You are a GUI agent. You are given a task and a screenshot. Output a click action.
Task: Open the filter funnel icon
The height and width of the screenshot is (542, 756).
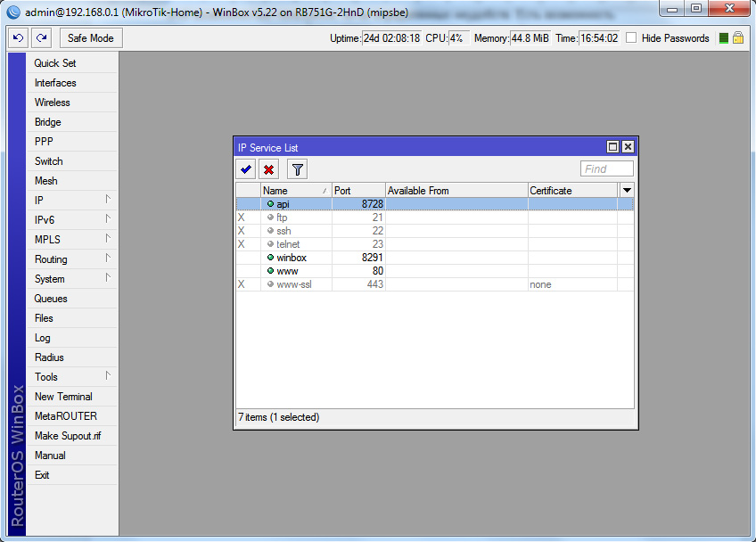click(x=297, y=168)
